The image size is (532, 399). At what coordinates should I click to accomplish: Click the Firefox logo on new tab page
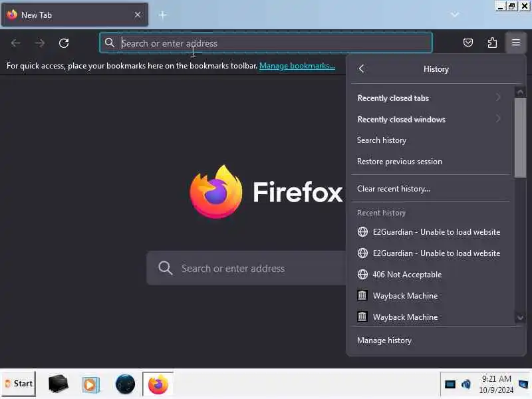(216, 192)
